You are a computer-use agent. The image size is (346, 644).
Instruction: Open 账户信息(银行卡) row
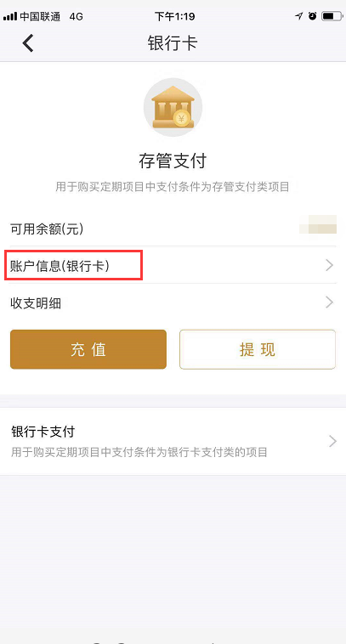pos(173,265)
